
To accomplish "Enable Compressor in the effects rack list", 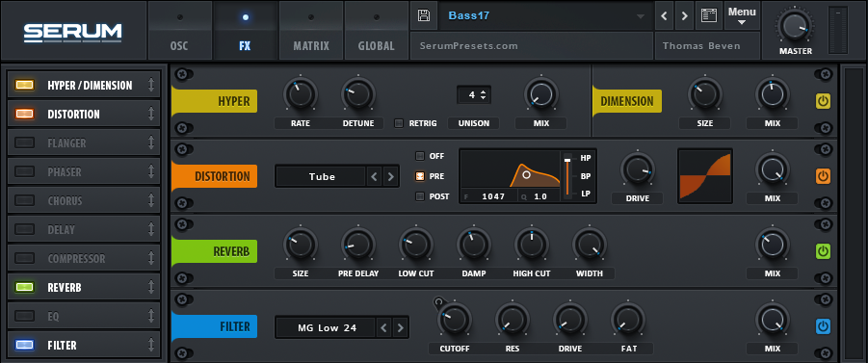I will tap(24, 258).
